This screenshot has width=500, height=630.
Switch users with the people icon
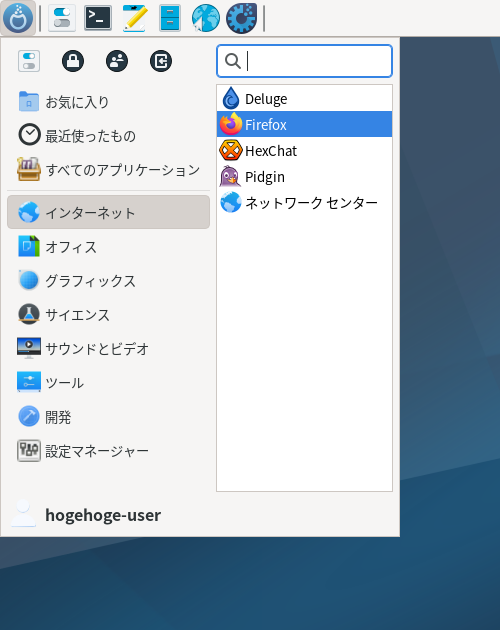pos(117,61)
